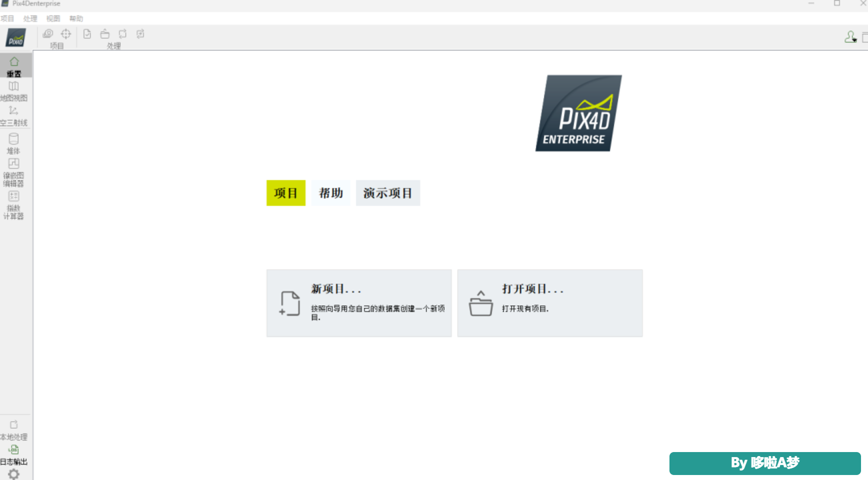Image resolution: width=868 pixels, height=480 pixels.
Task: Open the 项目 menu in the menu bar
Action: (x=7, y=18)
